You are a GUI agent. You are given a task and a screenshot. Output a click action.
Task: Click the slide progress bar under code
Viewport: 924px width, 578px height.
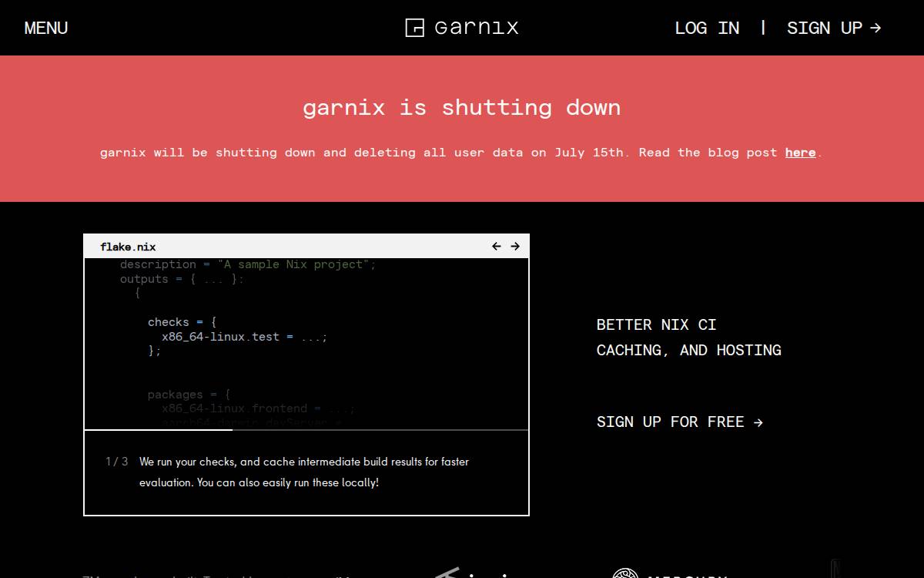(x=306, y=429)
